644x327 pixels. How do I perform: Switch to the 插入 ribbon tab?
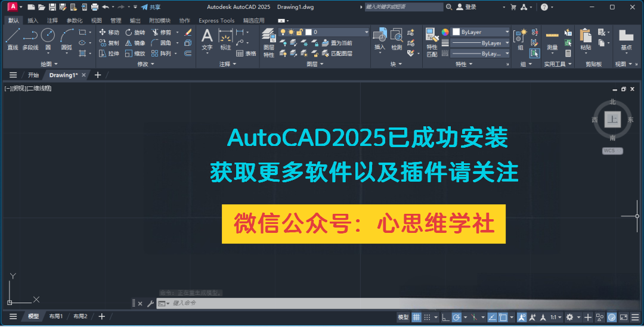coord(33,20)
